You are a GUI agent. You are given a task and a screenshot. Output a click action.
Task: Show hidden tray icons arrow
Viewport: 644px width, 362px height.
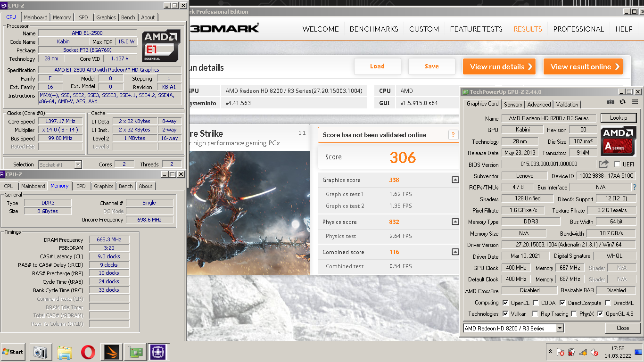(550, 352)
